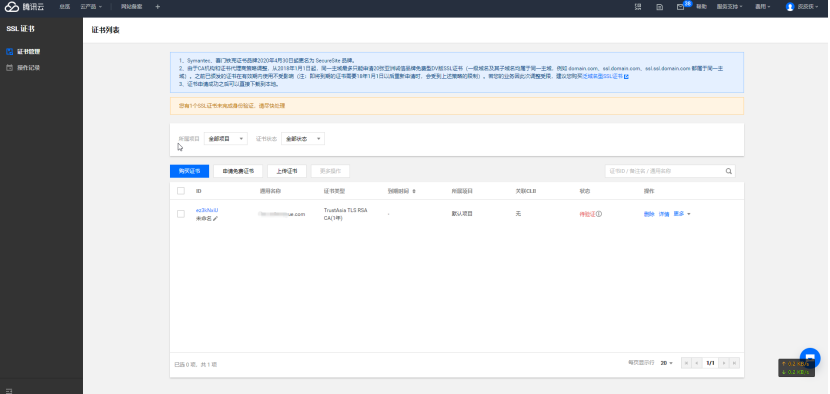Viewport: 830px width, 394px height.
Task: Click the plus icon in top navigation
Action: pos(158,7)
